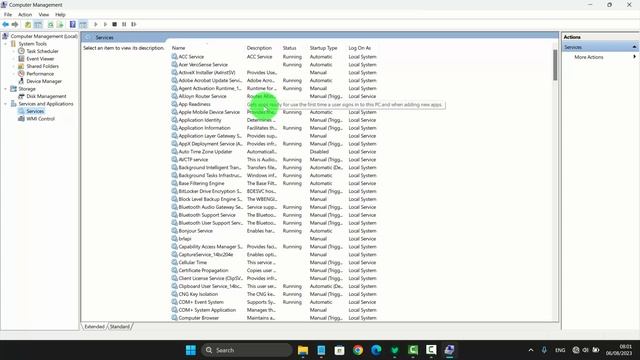Select Performance in the tree
The image size is (640, 360).
pos(40,73)
